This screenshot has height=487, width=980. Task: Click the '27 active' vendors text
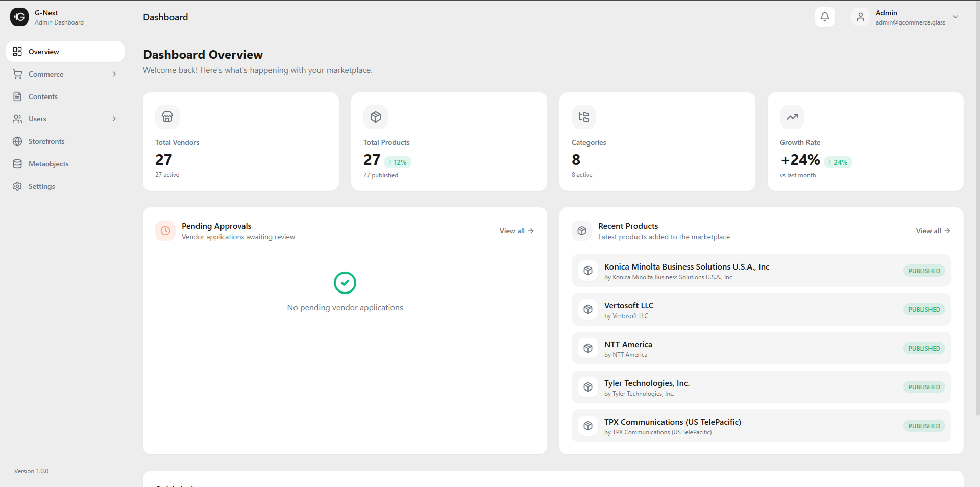click(167, 175)
